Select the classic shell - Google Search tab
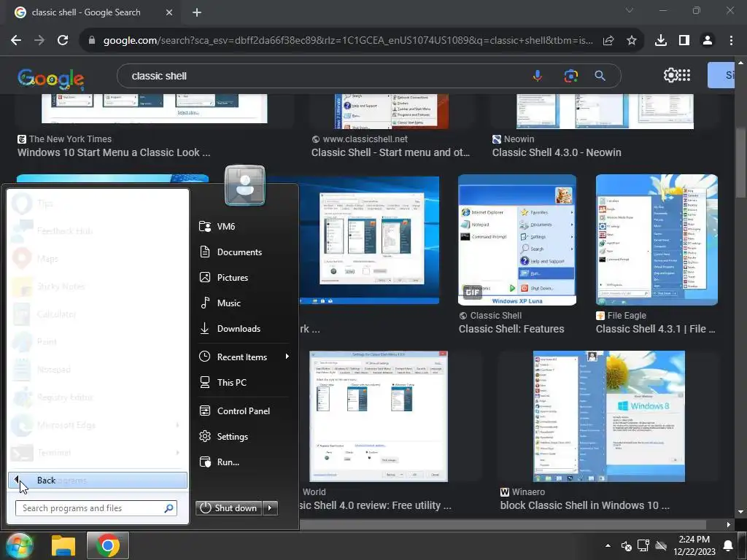The image size is (747, 560). coord(86,12)
